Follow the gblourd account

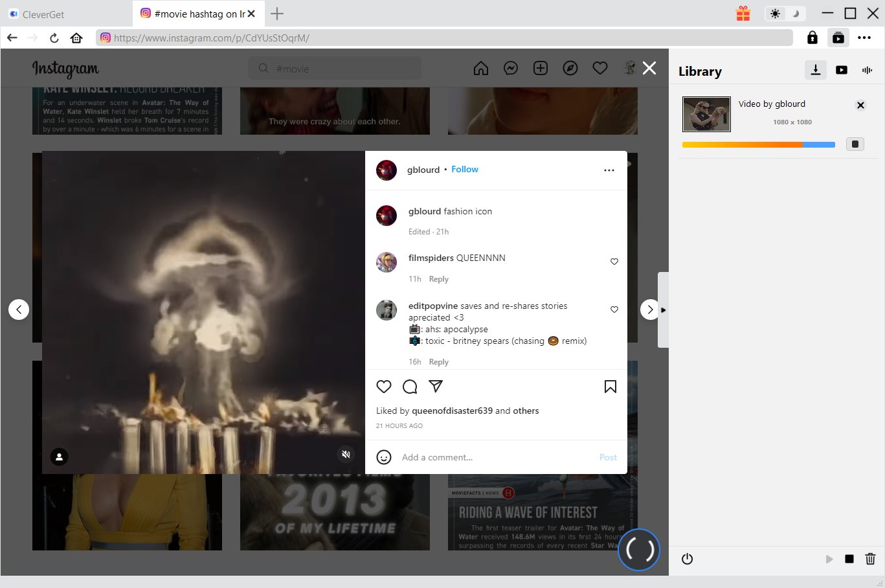[x=464, y=170]
